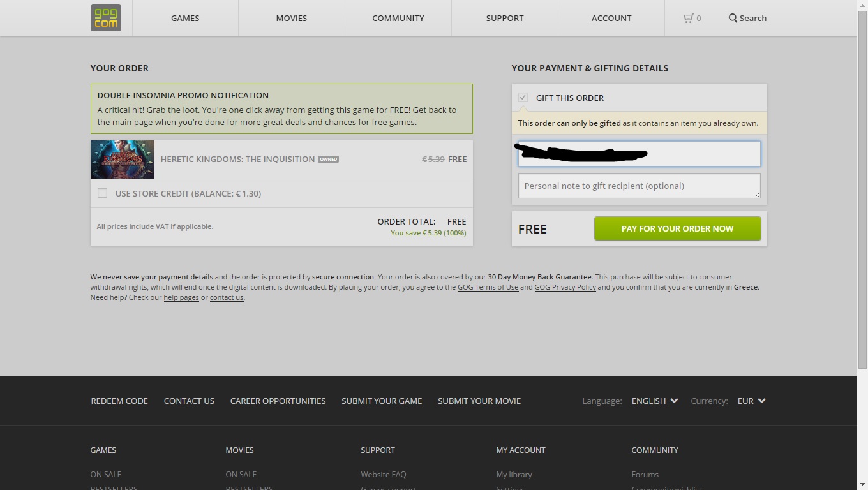The height and width of the screenshot is (490, 868).
Task: Click the 'ORDER TOTAL:' label
Action: click(407, 221)
